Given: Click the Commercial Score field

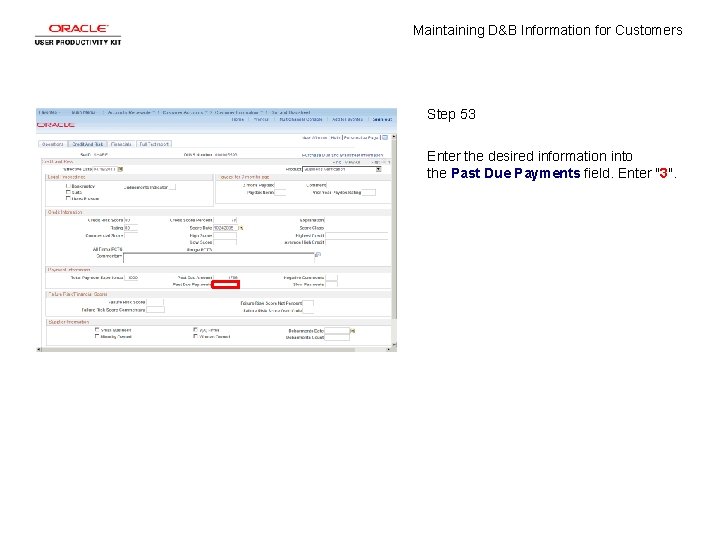Looking at the screenshot, I should [x=130, y=236].
